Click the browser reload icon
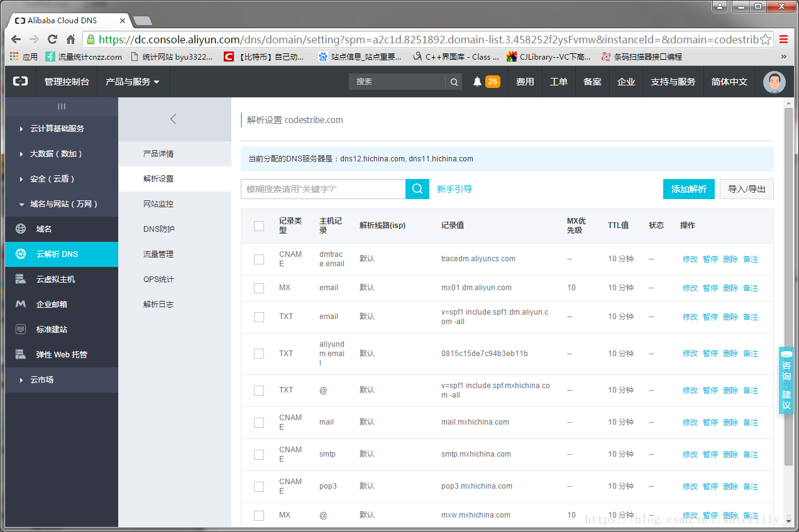 52,39
